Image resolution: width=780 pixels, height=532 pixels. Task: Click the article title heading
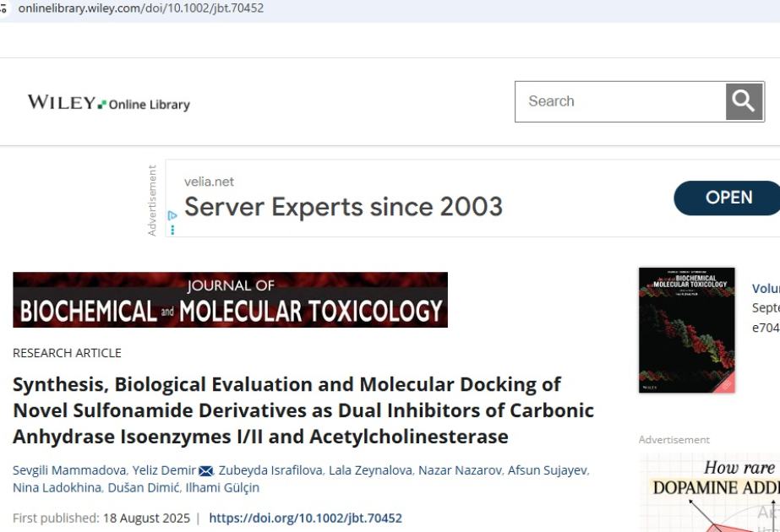(x=303, y=410)
